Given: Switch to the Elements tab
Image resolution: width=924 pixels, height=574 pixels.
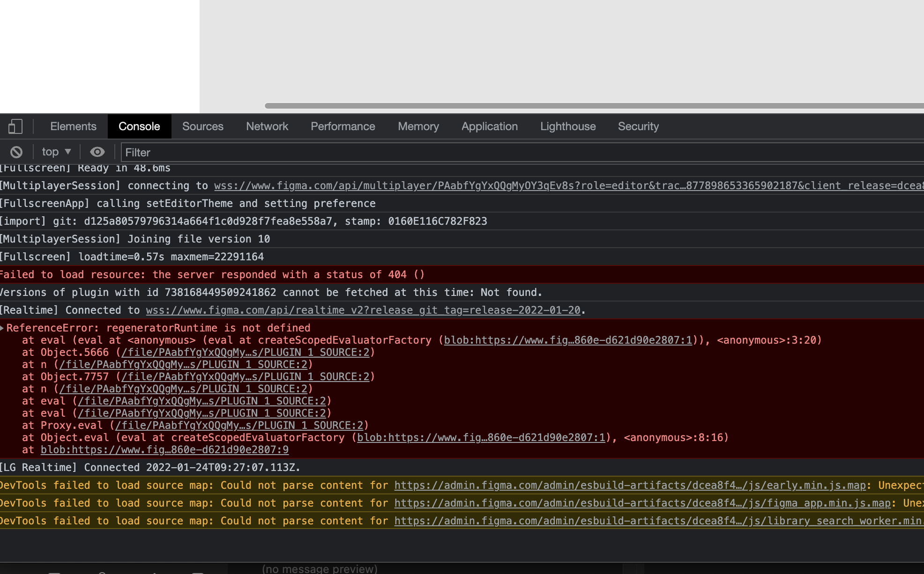Looking at the screenshot, I should (x=73, y=126).
